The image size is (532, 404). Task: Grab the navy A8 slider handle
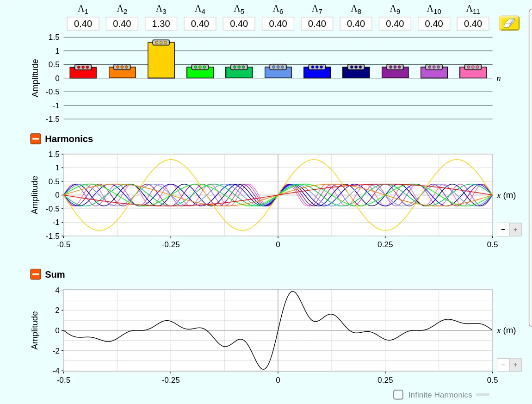click(x=356, y=67)
